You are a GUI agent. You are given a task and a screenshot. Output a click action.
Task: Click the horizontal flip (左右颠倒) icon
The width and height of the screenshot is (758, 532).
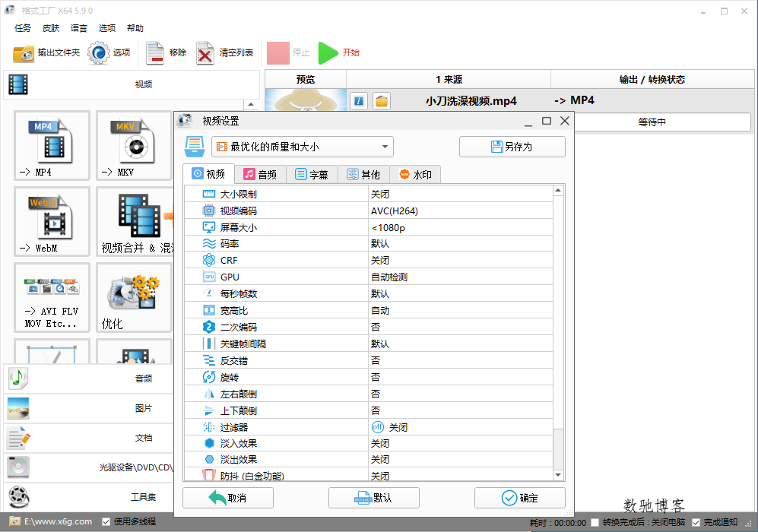(x=209, y=394)
